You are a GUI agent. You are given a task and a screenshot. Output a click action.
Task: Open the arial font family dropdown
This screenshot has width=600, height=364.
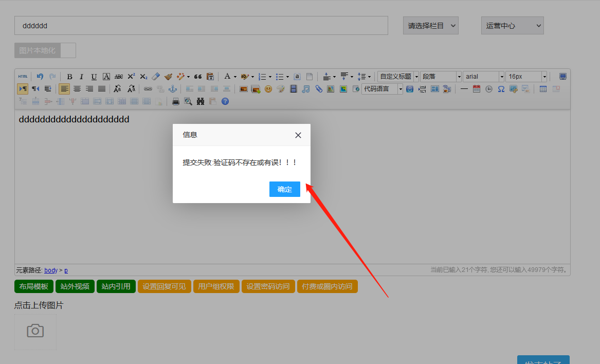(483, 77)
